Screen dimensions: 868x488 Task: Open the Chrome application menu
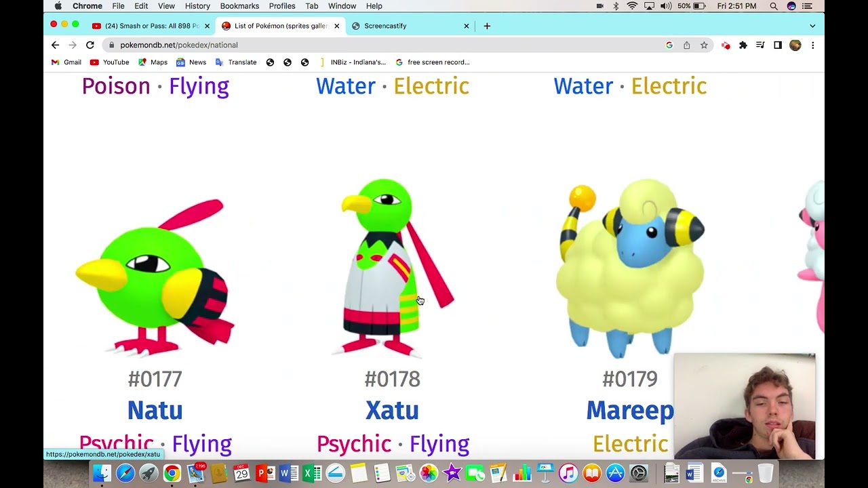click(87, 6)
